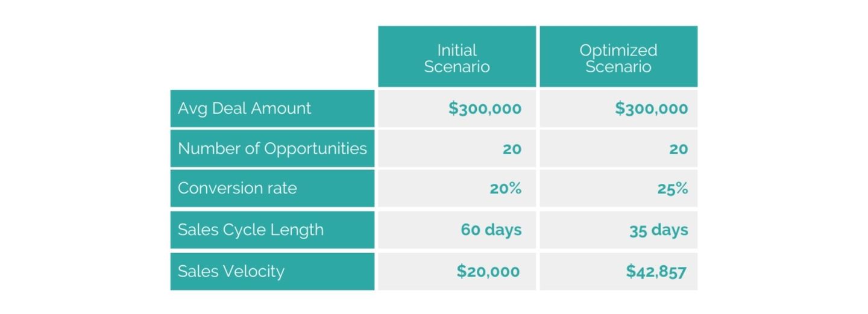Click "Scenario" beneath the word Initial
This screenshot has width=868, height=314.
(457, 66)
